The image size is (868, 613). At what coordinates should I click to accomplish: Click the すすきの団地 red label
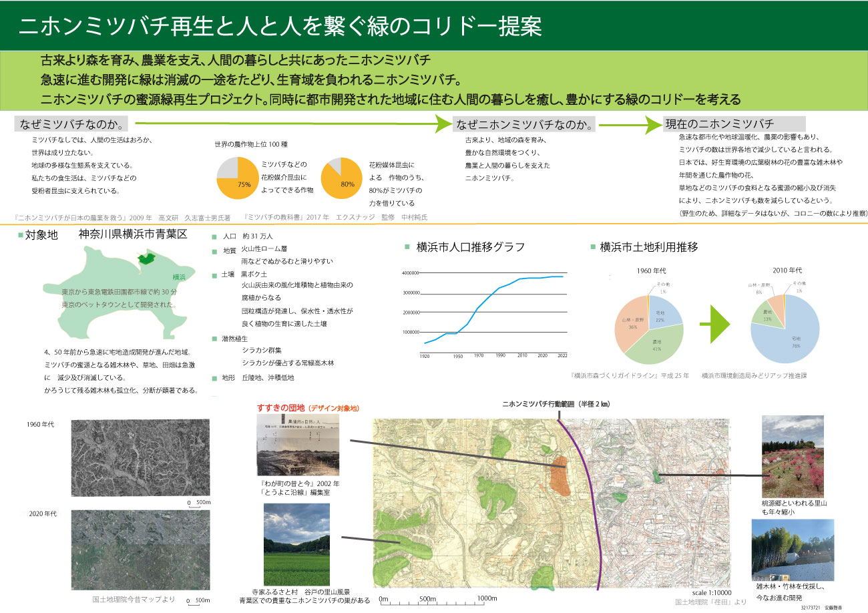coord(280,407)
